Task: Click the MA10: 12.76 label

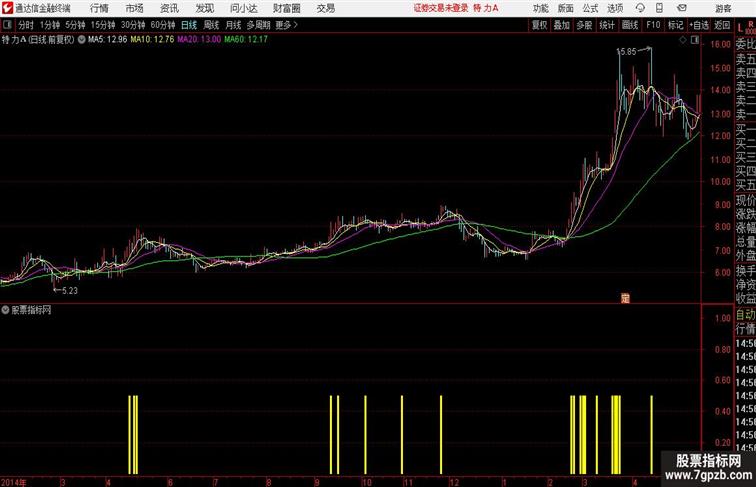Action: click(x=152, y=40)
